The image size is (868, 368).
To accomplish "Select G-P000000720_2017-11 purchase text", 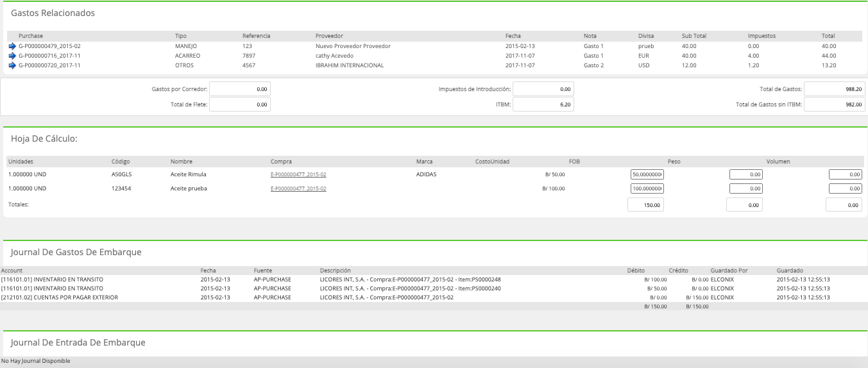I will coord(49,65).
